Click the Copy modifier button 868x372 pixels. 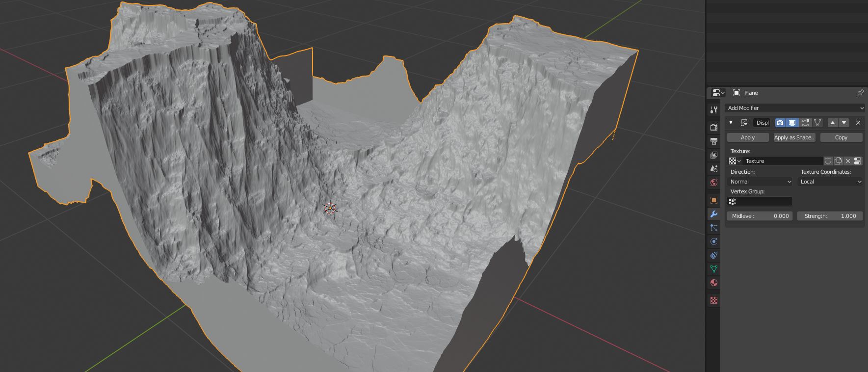click(x=841, y=137)
